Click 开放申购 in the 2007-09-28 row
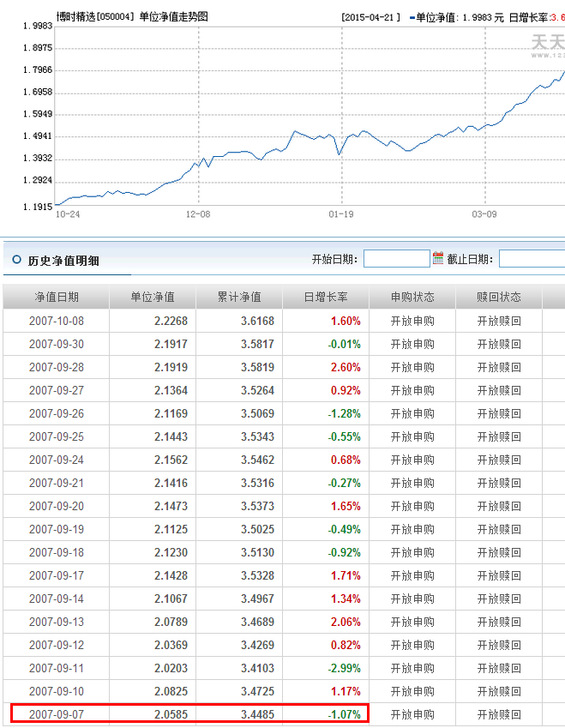 (x=412, y=367)
